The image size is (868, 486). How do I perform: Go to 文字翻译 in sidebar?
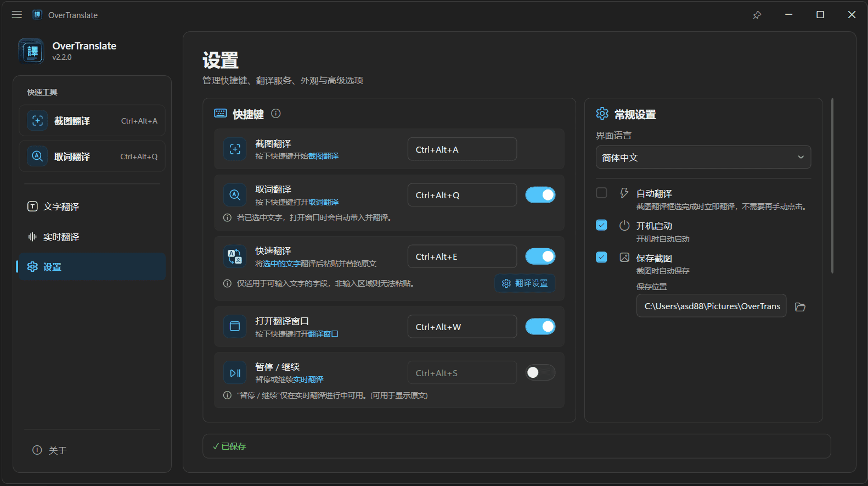pyautogui.click(x=92, y=206)
